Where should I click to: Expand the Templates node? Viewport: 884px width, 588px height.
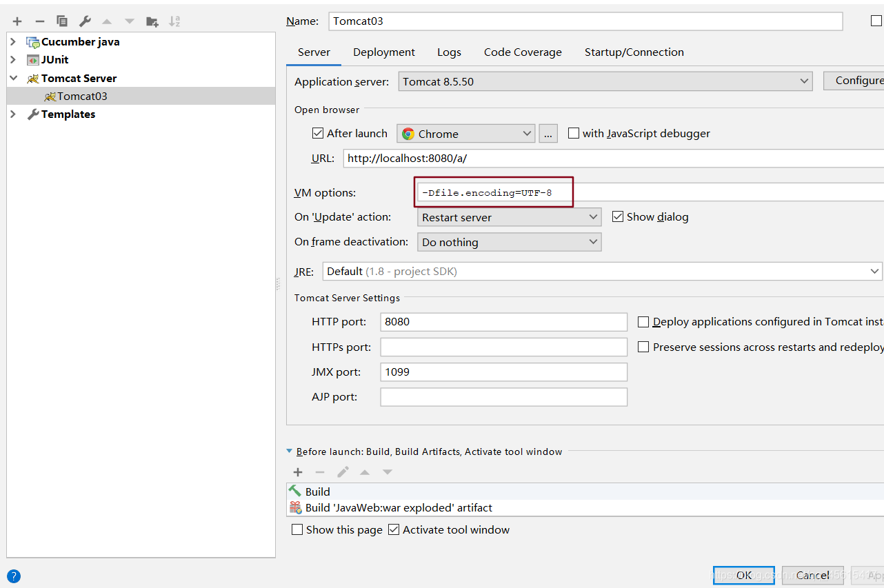(13, 114)
